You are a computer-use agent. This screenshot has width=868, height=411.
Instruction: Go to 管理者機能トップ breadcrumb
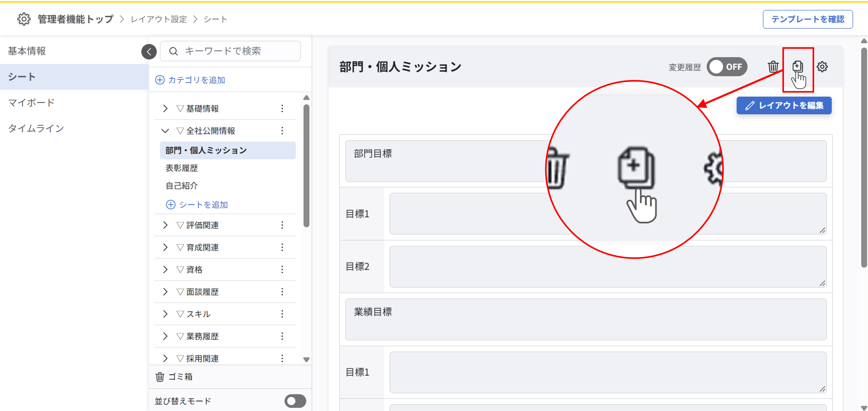[76, 19]
